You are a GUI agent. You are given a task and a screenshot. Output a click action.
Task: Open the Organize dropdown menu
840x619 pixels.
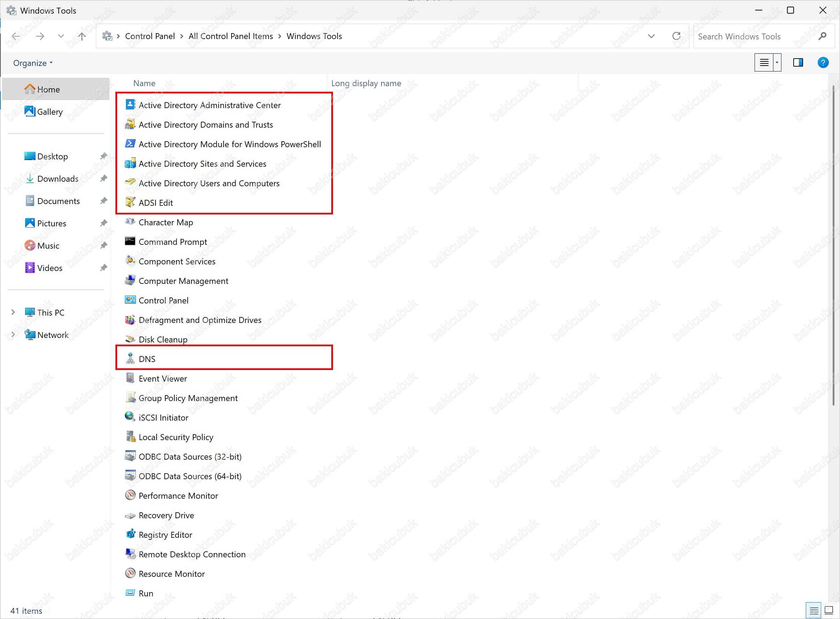(32, 62)
